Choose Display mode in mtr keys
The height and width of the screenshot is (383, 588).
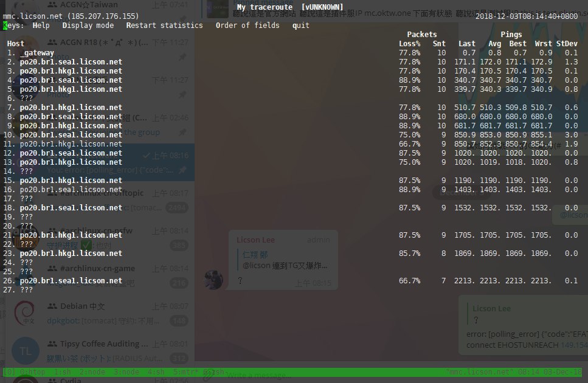pos(88,26)
